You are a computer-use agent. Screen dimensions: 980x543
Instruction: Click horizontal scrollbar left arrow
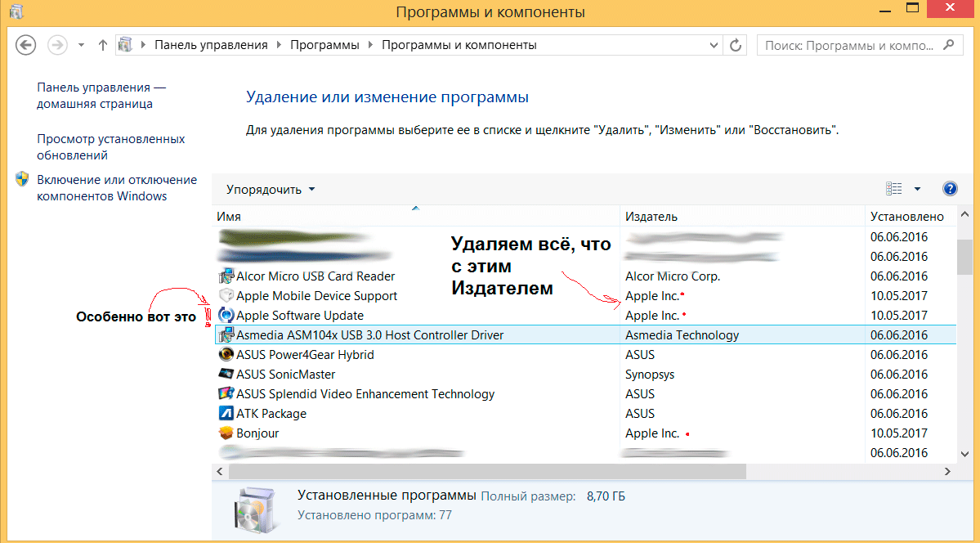click(220, 471)
